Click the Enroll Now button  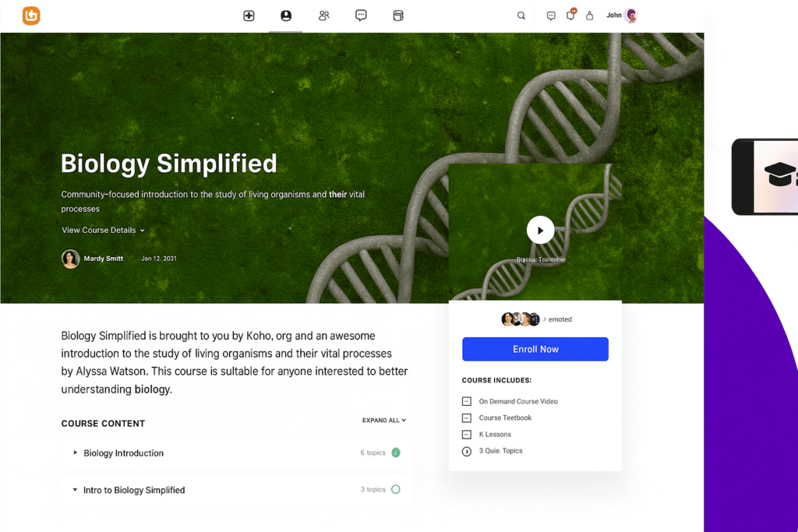click(x=535, y=350)
